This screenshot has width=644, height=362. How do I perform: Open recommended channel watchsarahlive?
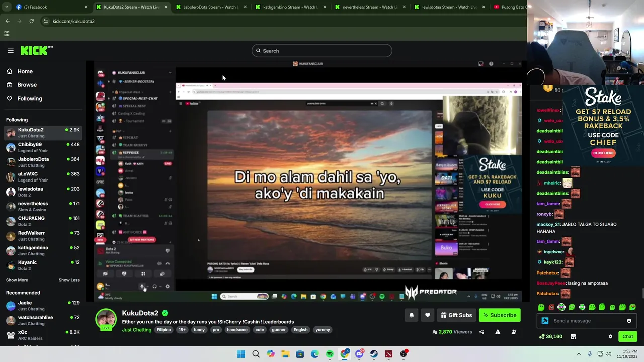tap(43, 320)
